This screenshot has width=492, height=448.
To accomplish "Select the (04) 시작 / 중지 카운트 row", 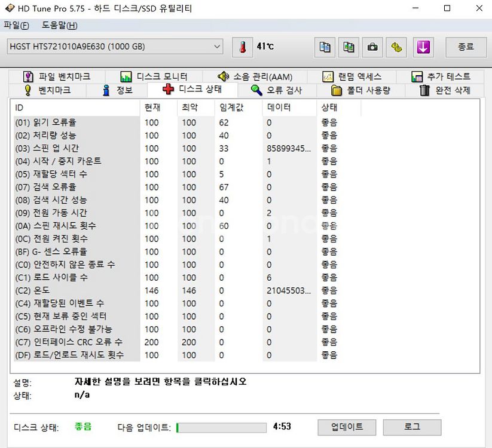I will (187, 161).
